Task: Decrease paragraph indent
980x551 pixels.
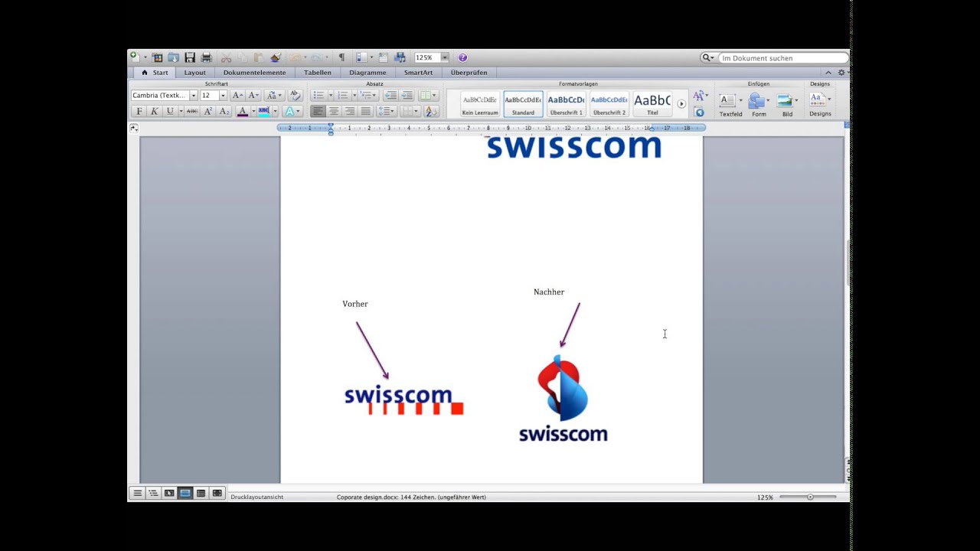Action: (x=390, y=96)
